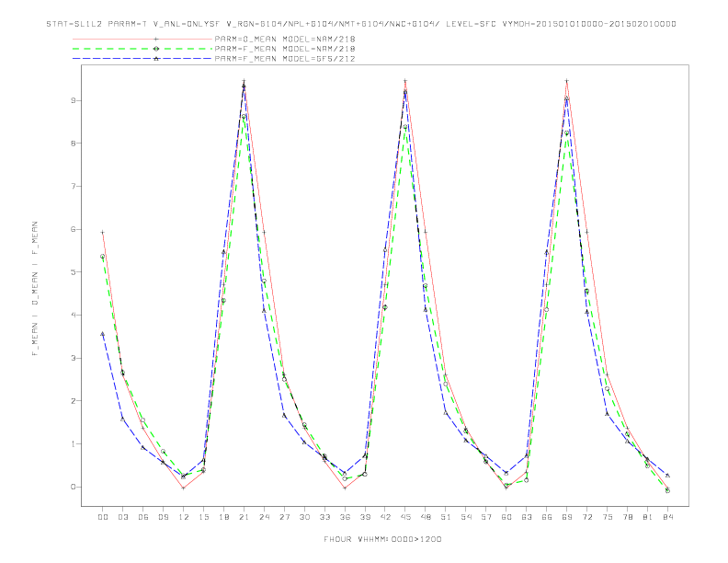Click x-axis tick label 45
Image resolution: width=728 pixels, height=563 pixels.
pyautogui.click(x=405, y=517)
